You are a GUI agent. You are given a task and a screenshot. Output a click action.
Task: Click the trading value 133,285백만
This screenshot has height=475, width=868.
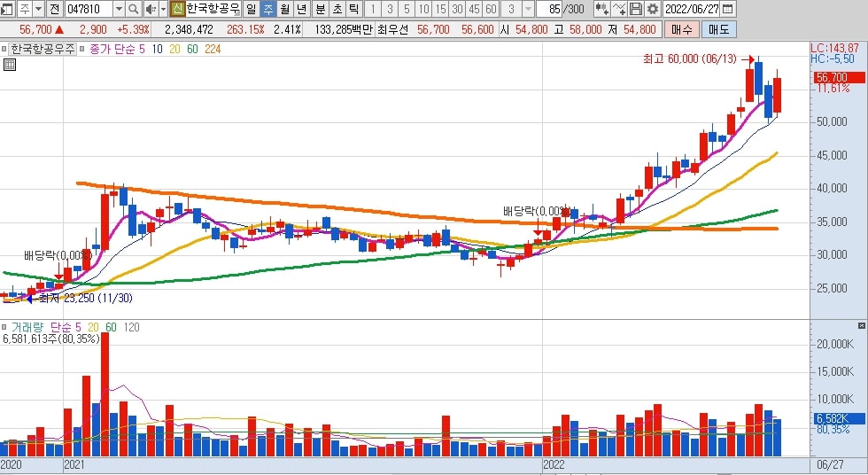pyautogui.click(x=344, y=30)
